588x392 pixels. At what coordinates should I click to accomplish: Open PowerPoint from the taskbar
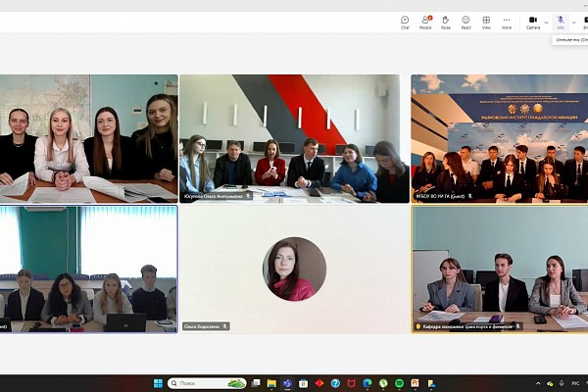(415, 383)
